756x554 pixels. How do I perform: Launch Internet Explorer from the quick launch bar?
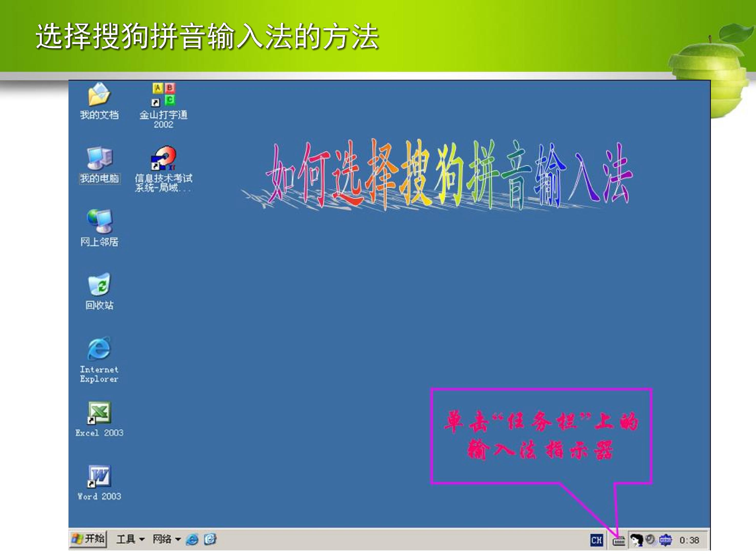[x=192, y=540]
